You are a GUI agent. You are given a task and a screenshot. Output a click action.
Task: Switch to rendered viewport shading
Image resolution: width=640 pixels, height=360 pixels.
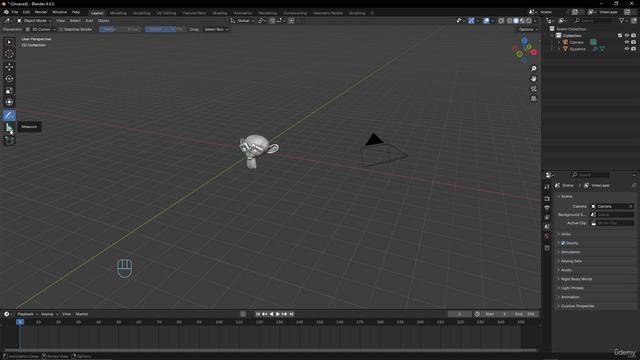pos(529,20)
